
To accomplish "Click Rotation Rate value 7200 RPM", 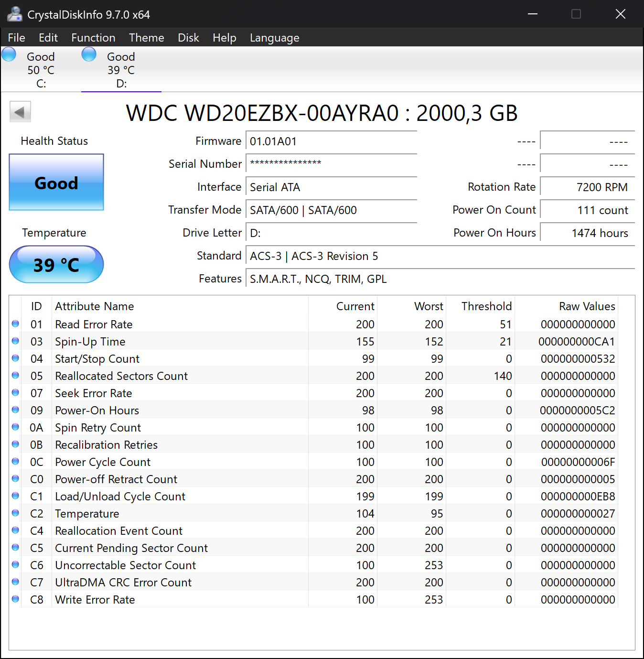I will [588, 187].
